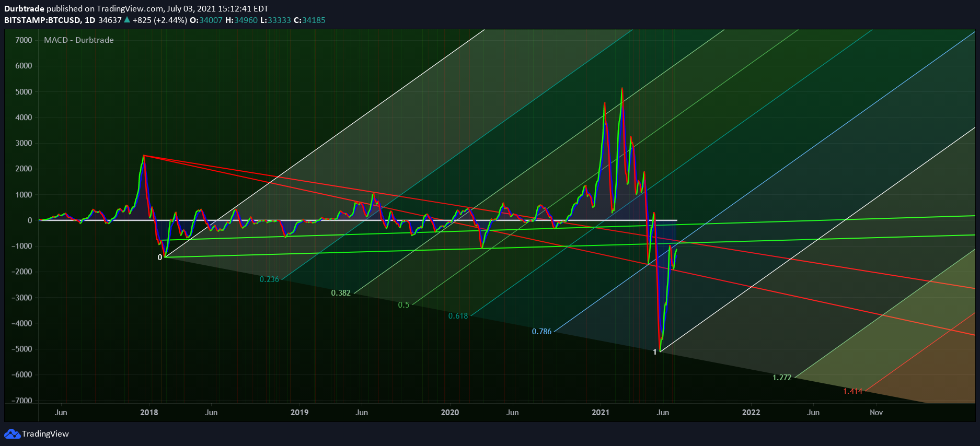This screenshot has width=980, height=446.
Task: Click the −5000 value on price scale
Action: click(21, 349)
